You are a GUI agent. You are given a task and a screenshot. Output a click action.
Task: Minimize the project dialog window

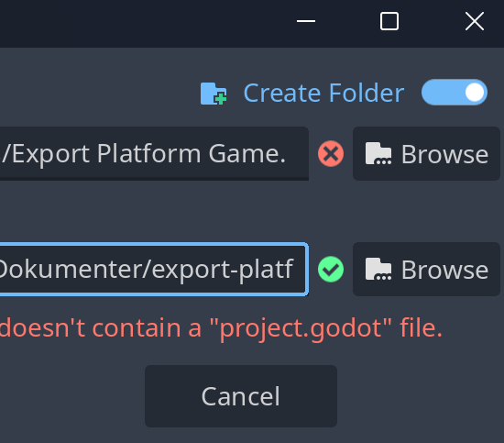pos(306,22)
